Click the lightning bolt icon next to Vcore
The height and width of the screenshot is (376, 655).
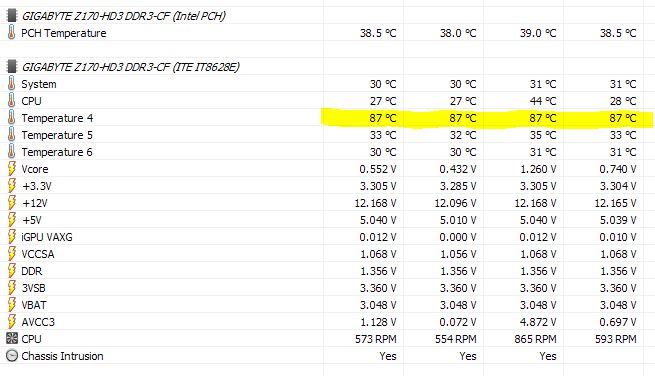coord(12,169)
